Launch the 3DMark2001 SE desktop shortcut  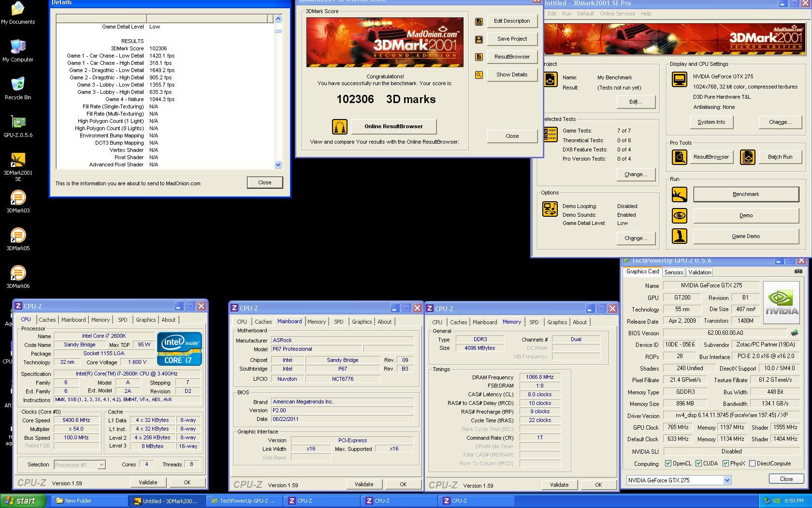tap(18, 167)
